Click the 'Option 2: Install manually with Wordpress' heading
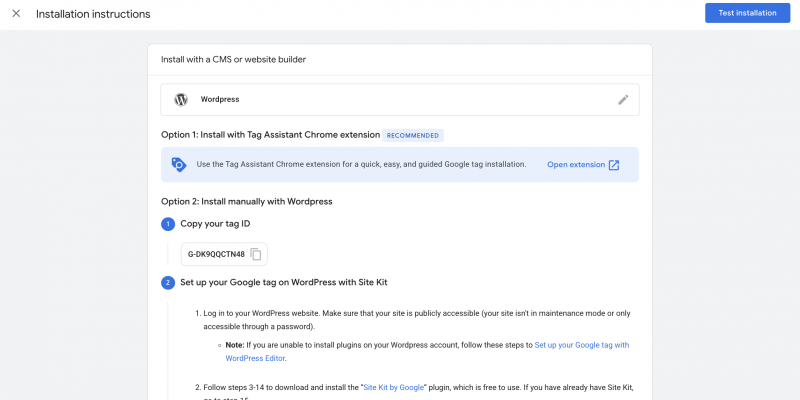The image size is (800, 400). pyautogui.click(x=246, y=201)
